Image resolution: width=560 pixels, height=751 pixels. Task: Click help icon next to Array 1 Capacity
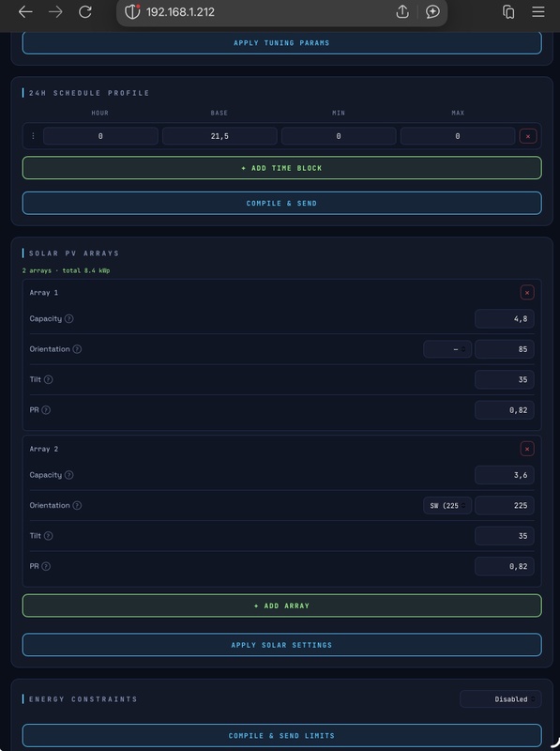[x=68, y=318]
